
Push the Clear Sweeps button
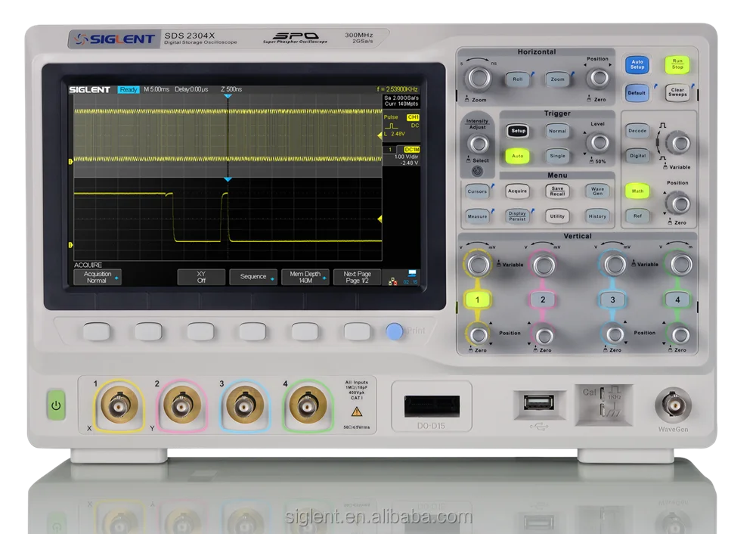[677, 92]
